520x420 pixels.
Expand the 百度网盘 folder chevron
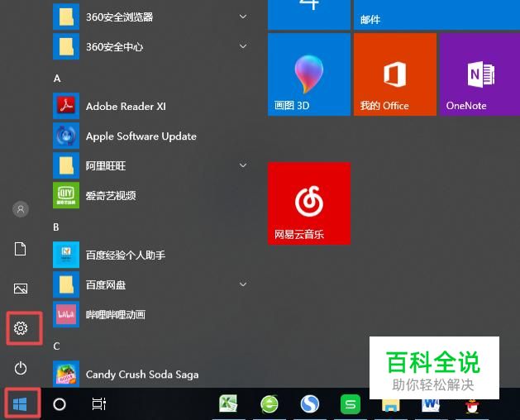click(243, 284)
